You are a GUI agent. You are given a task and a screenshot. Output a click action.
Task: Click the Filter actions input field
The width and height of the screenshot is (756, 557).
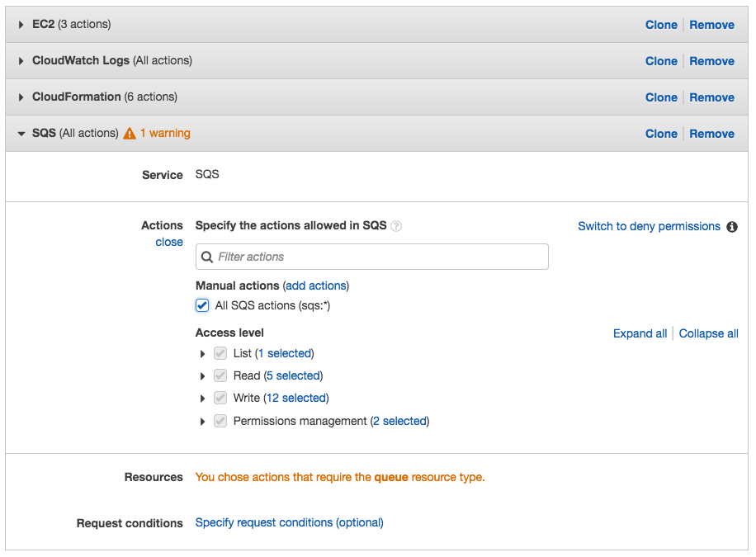(x=380, y=257)
